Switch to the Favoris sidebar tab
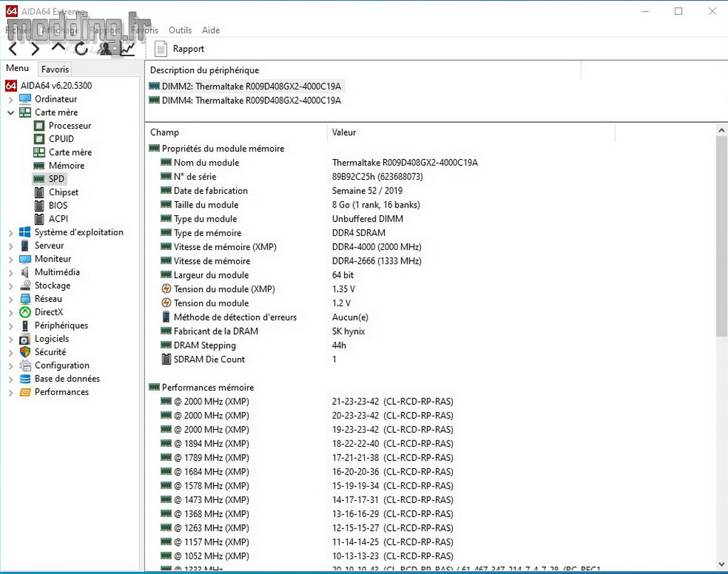728x574 pixels. pyautogui.click(x=55, y=69)
